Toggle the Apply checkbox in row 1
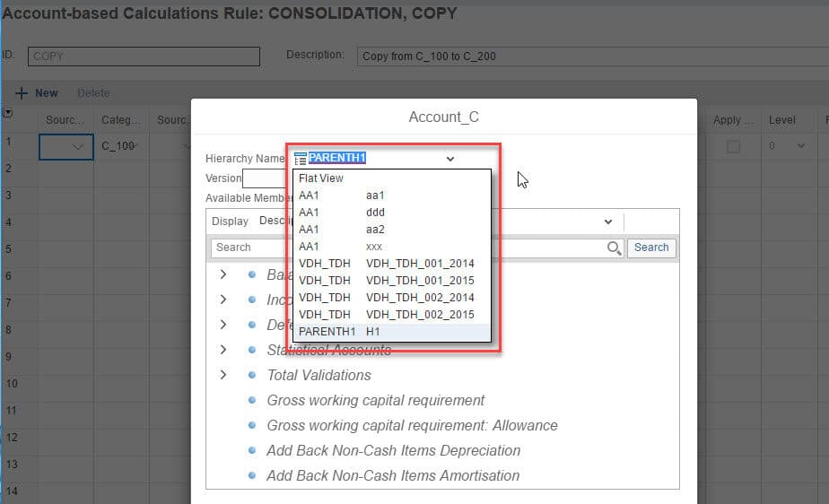The width and height of the screenshot is (829, 504). click(x=733, y=146)
